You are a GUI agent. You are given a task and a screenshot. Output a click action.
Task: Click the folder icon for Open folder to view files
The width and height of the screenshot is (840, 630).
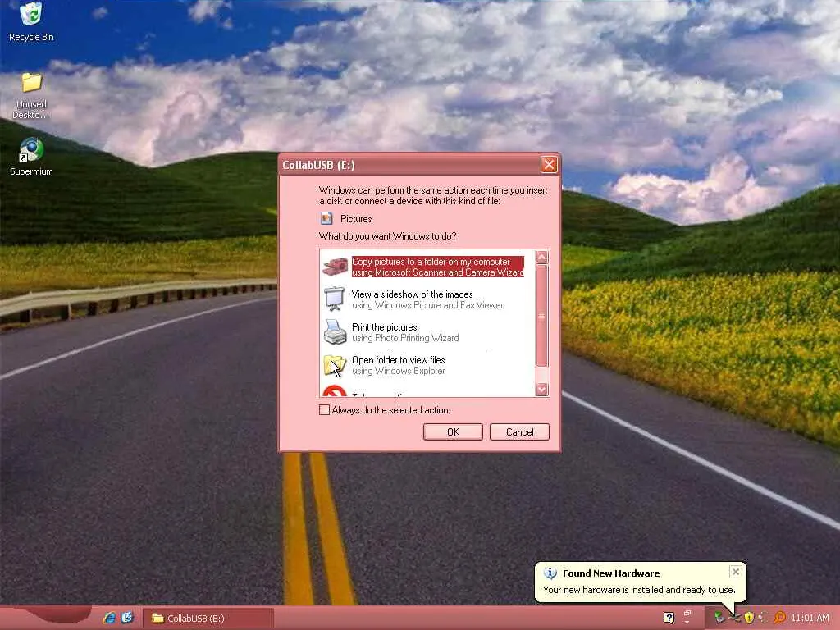pyautogui.click(x=335, y=365)
